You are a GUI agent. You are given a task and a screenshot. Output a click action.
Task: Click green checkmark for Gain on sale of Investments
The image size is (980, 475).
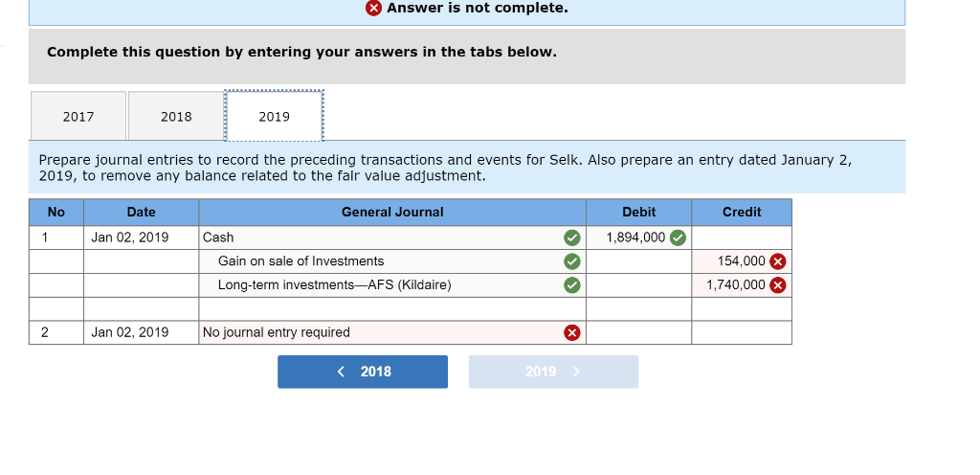pyautogui.click(x=572, y=261)
